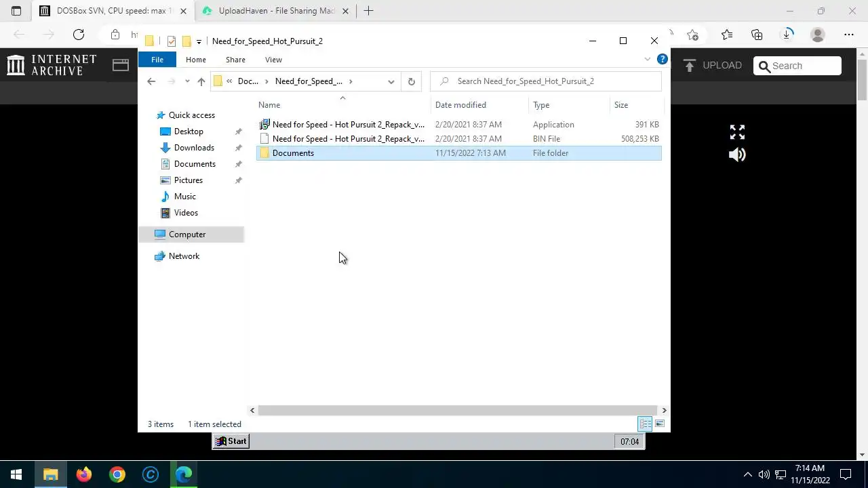Screen dimensions: 868x488
Task: Expand the chevron after Need_for_Speed_ breadcrumb
Action: coord(351,81)
